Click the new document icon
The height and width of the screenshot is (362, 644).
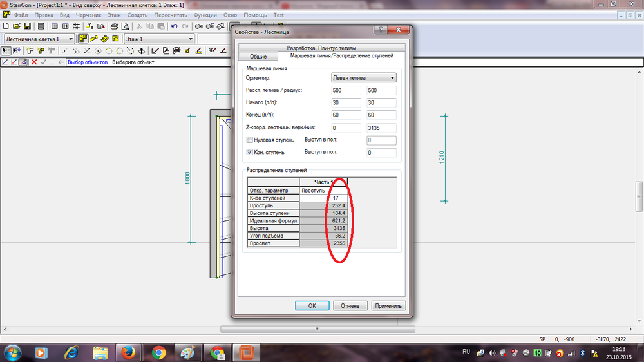6,26
